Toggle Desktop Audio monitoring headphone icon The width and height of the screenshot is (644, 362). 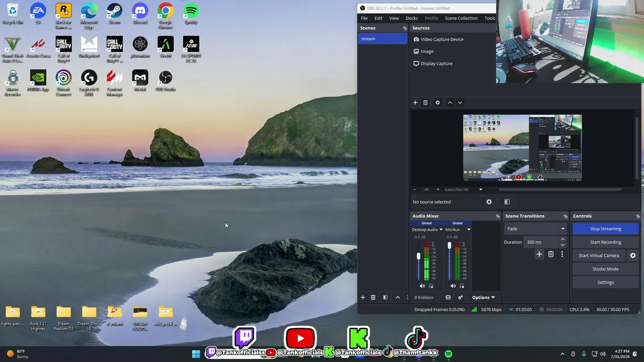[x=431, y=286]
